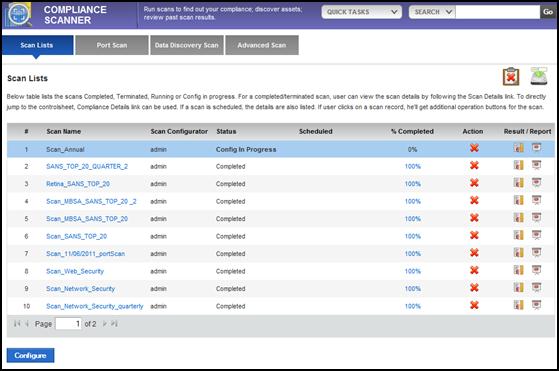Open the Retina_SANS_TOP_20 scan link
This screenshot has height=371, width=559.
(x=78, y=184)
